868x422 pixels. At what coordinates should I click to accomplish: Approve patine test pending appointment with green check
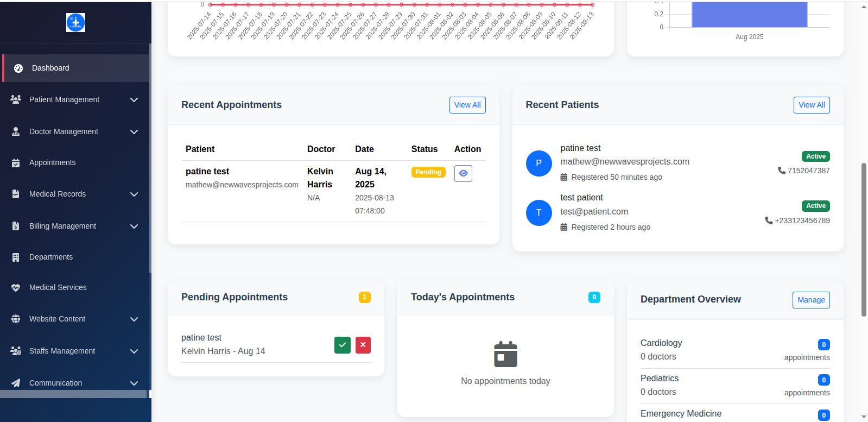(343, 345)
